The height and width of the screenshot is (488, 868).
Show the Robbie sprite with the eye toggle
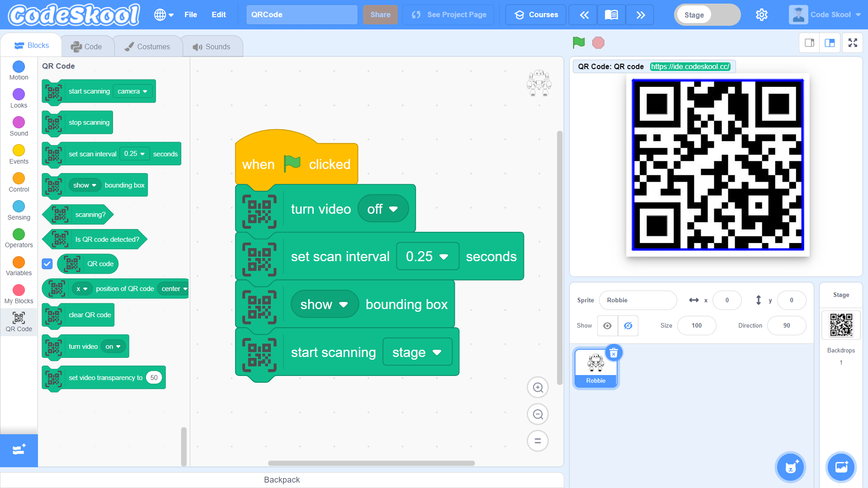(607, 325)
